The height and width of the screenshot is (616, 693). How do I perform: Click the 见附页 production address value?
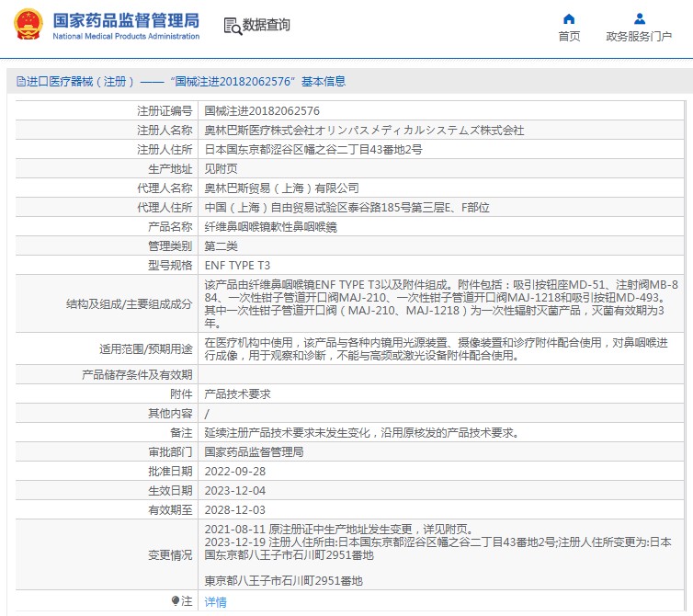[x=221, y=168]
